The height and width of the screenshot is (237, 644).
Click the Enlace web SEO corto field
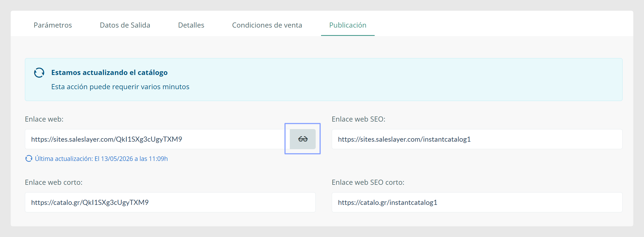(x=477, y=202)
